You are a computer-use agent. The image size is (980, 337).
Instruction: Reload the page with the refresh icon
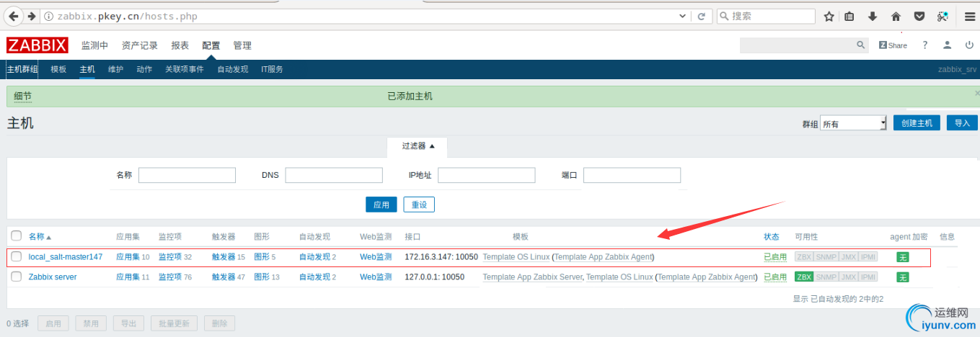pos(701,16)
